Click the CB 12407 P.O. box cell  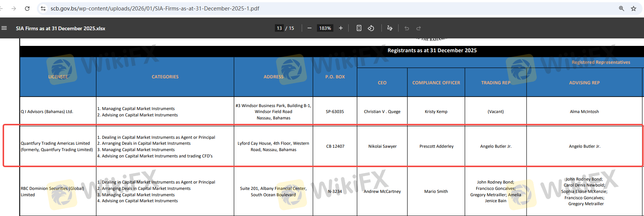coord(335,146)
